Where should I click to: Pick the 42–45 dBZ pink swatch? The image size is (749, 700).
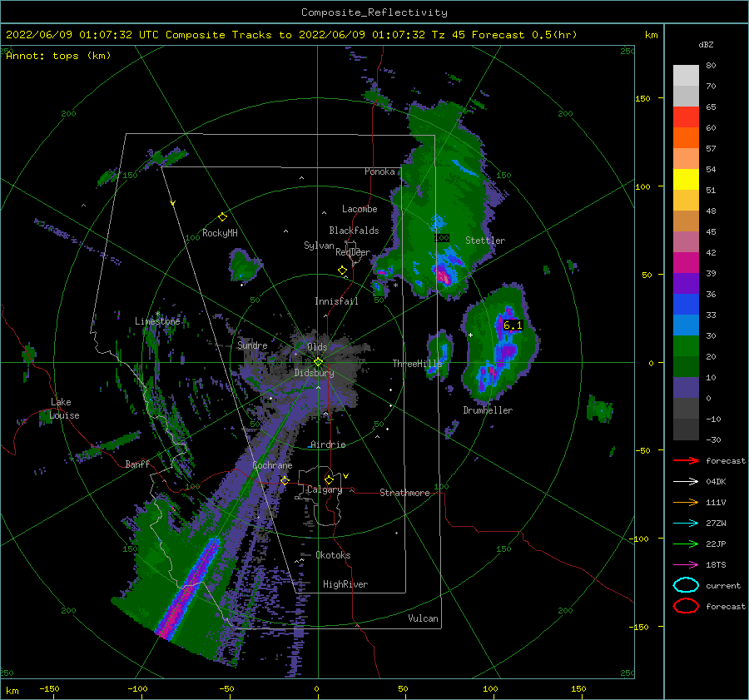point(686,241)
